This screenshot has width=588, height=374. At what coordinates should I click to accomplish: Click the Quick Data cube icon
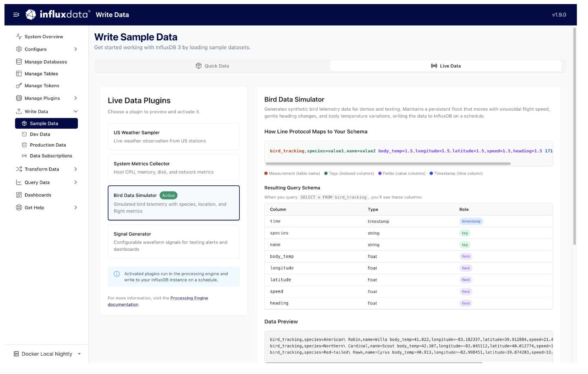point(199,66)
